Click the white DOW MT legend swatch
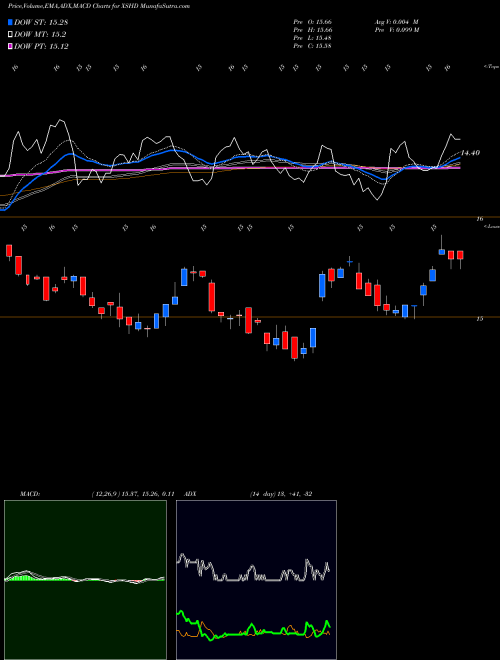 point(11,35)
